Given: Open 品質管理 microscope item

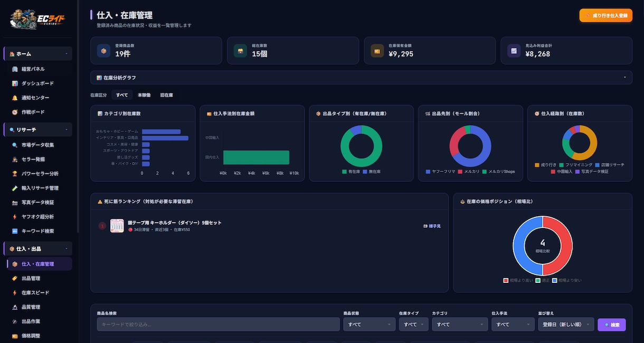Looking at the screenshot, I should point(38,307).
